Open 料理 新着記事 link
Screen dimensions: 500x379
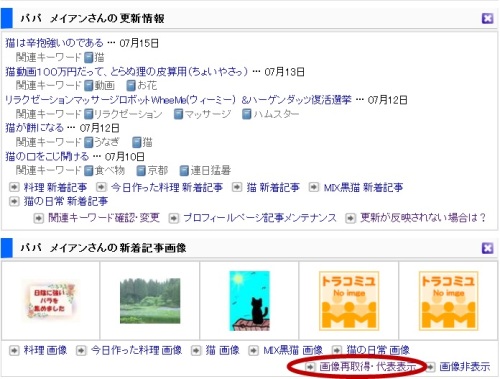pyautogui.click(x=55, y=187)
